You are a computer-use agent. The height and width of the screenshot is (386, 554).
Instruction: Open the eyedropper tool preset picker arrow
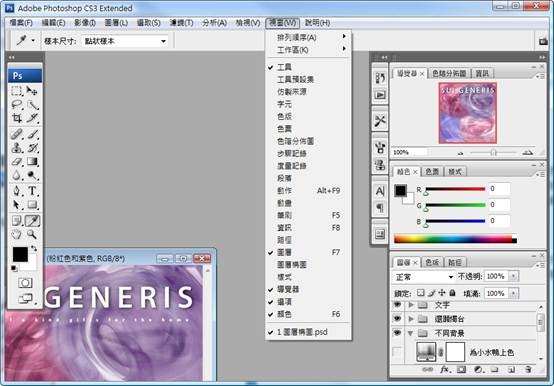pyautogui.click(x=33, y=41)
